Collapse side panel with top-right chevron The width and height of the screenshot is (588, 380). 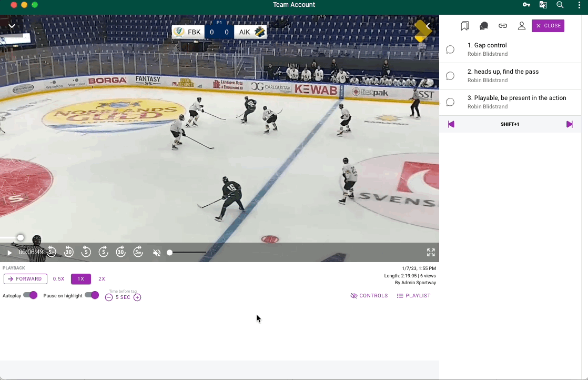tap(428, 26)
